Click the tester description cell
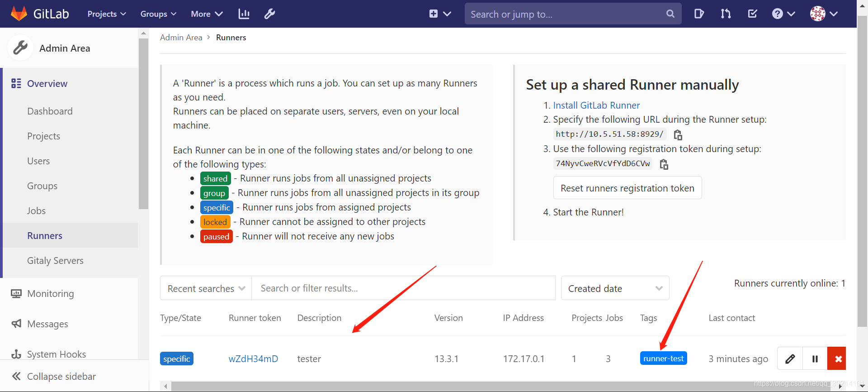Screen dimensions: 868x392 coord(309,359)
